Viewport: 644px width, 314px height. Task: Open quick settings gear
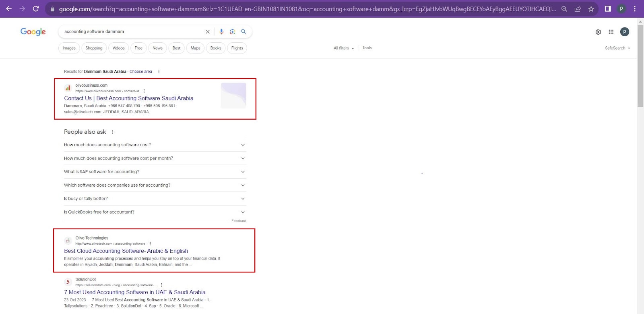point(598,32)
